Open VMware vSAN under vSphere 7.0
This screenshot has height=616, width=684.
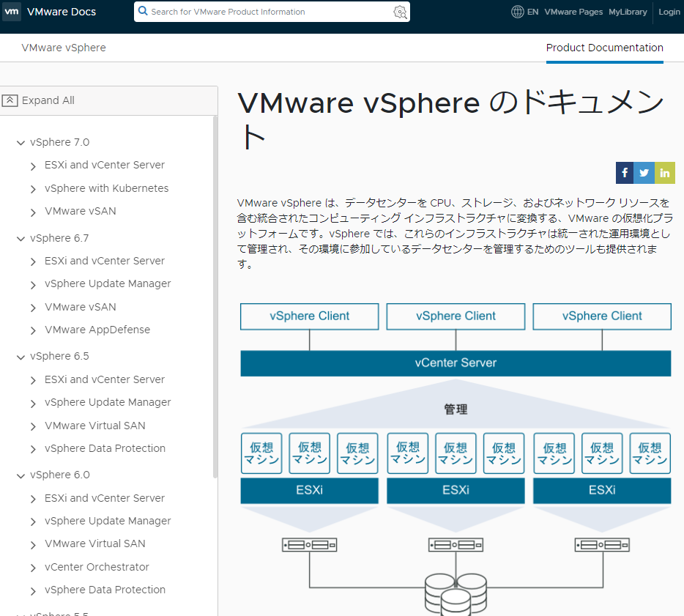(x=81, y=211)
